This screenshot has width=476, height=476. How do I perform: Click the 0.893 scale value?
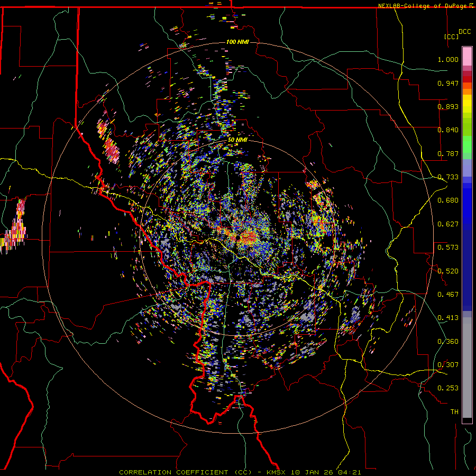pos(448,106)
